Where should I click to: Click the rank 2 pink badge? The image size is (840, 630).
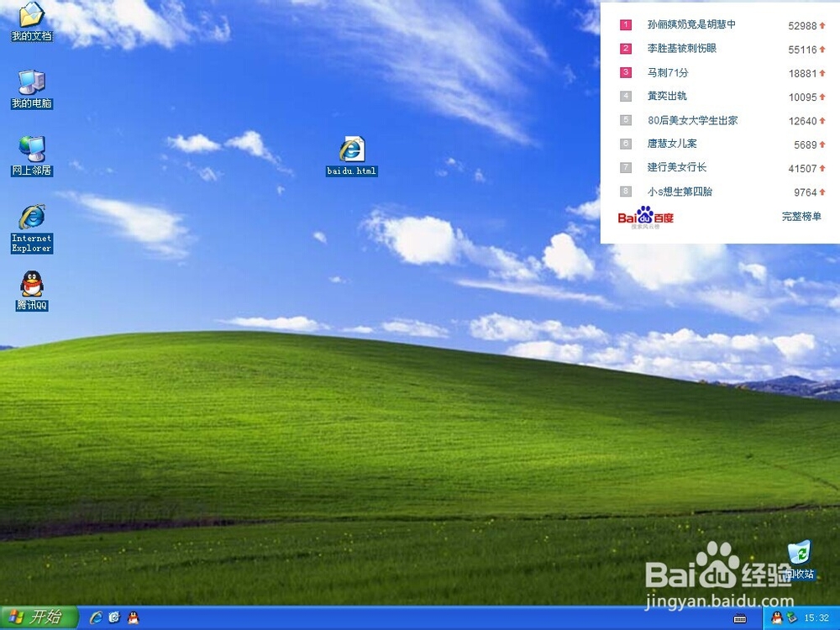point(626,49)
